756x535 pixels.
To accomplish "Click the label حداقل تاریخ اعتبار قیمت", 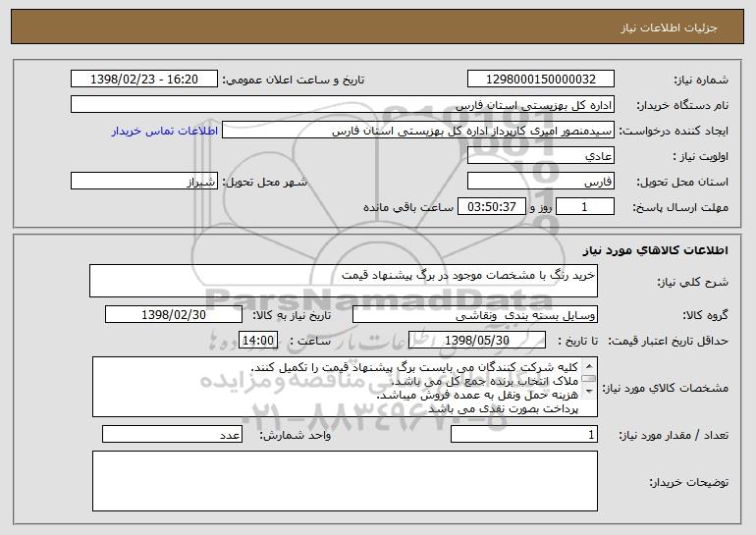I will pyautogui.click(x=669, y=341).
